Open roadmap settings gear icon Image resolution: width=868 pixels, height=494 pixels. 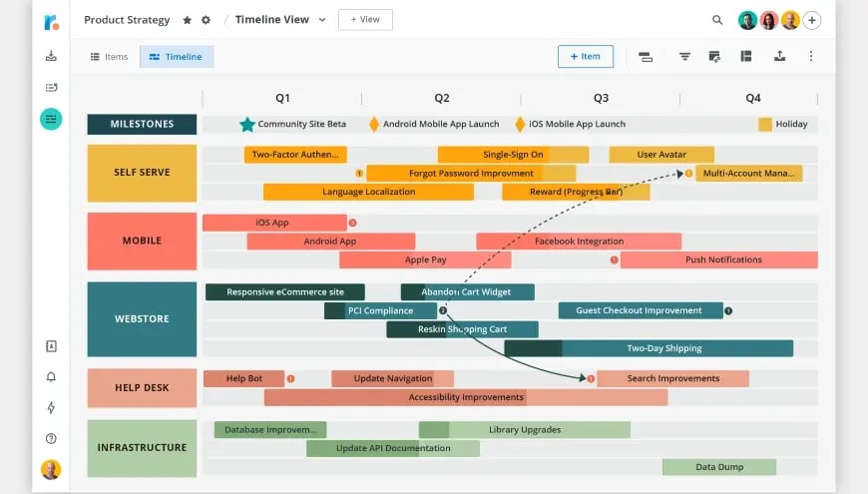pos(206,20)
